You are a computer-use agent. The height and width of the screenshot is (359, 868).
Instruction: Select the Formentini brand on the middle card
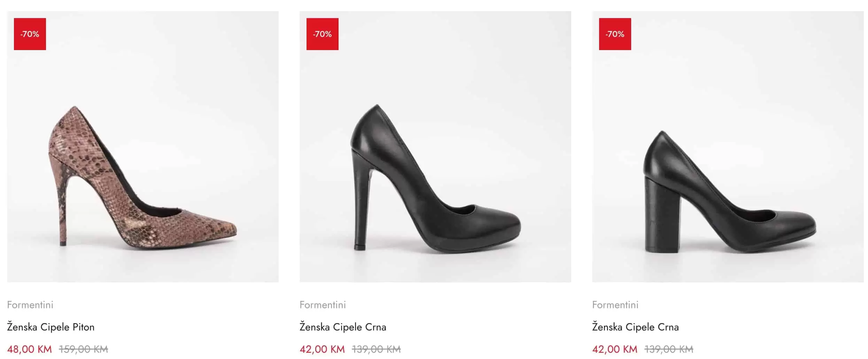[323, 305]
